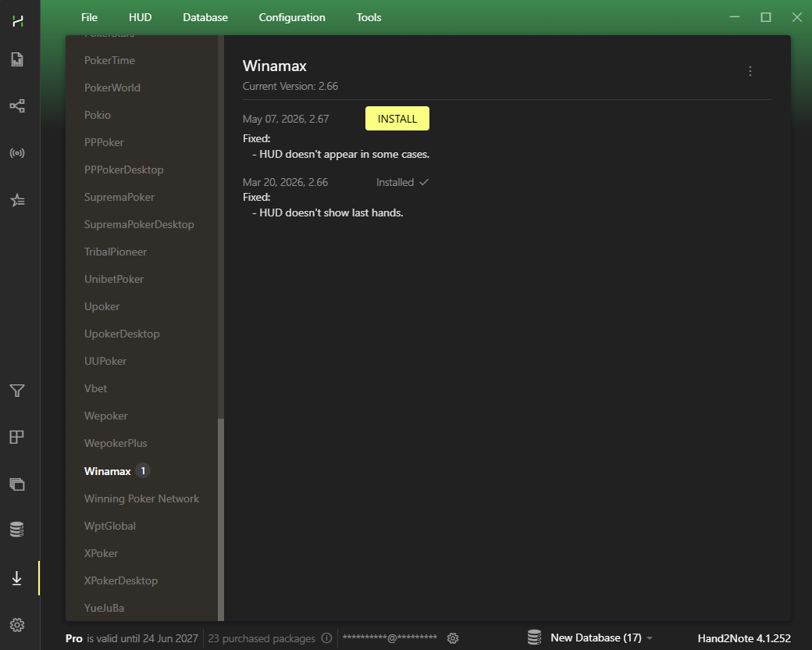The width and height of the screenshot is (812, 650).
Task: Click the Pro license validity text
Action: point(131,638)
